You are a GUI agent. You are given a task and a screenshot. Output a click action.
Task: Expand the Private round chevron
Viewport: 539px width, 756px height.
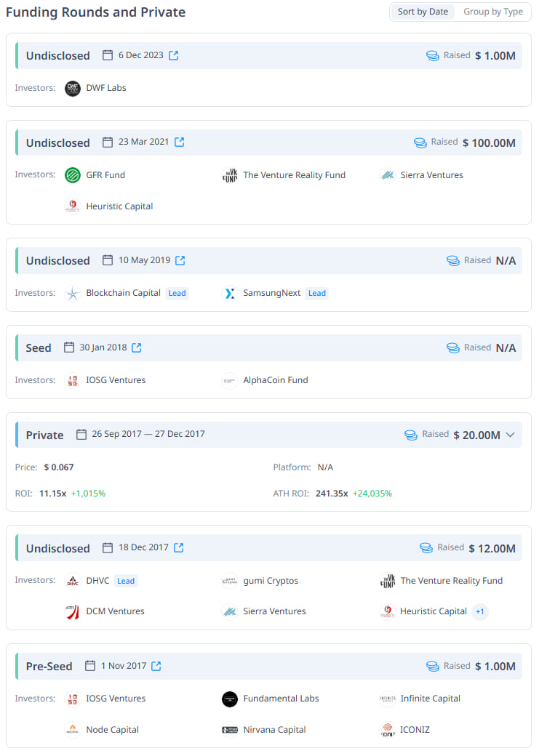510,435
